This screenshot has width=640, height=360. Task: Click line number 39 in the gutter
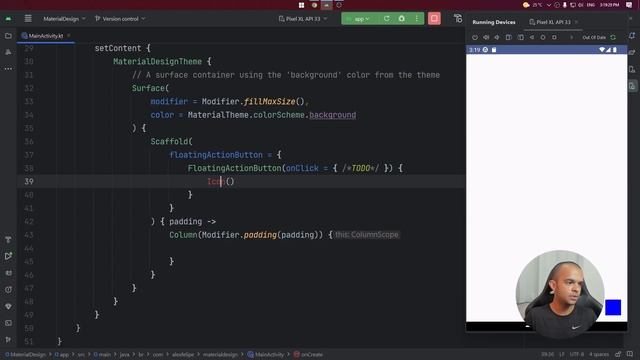coord(29,181)
